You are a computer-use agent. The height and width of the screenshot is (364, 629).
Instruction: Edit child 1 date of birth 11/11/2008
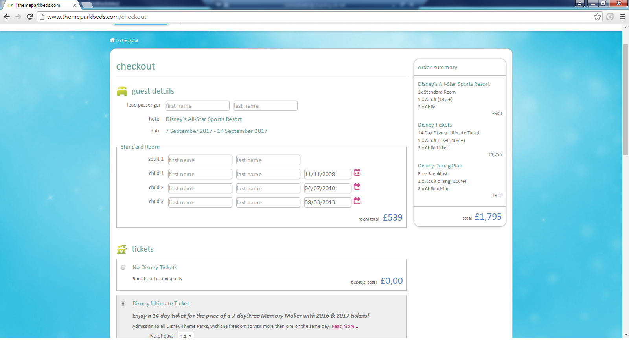coord(327,174)
